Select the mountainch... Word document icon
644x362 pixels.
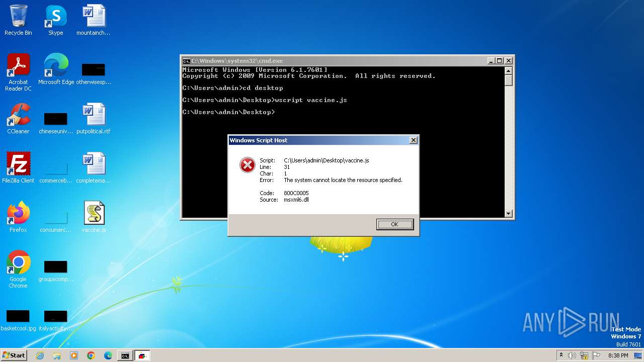(94, 20)
